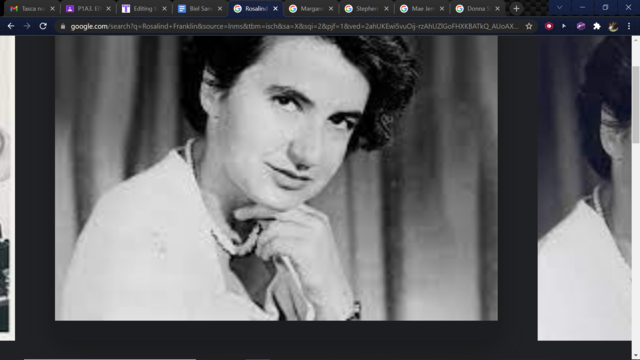Close the Editing tab

[x=164, y=9]
